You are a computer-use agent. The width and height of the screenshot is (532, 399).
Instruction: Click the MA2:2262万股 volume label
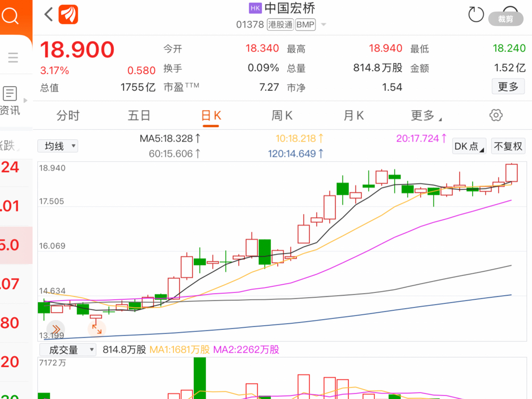point(246,350)
